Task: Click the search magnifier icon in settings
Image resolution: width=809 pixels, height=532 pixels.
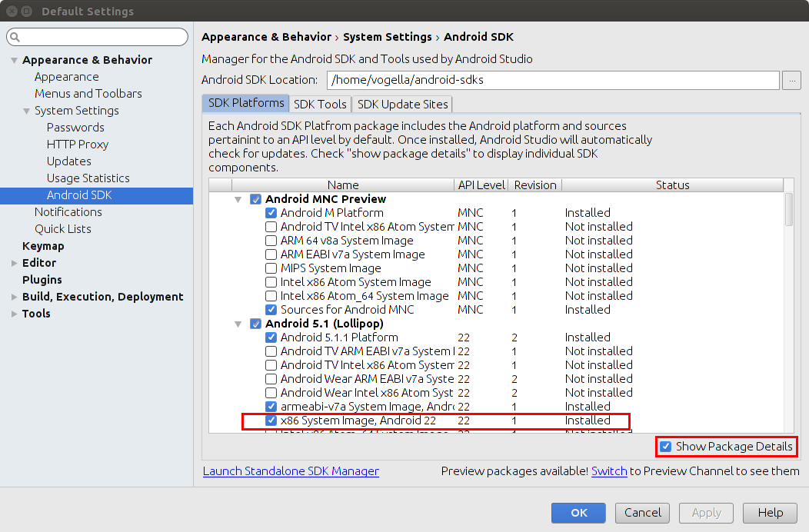Action: (x=15, y=37)
